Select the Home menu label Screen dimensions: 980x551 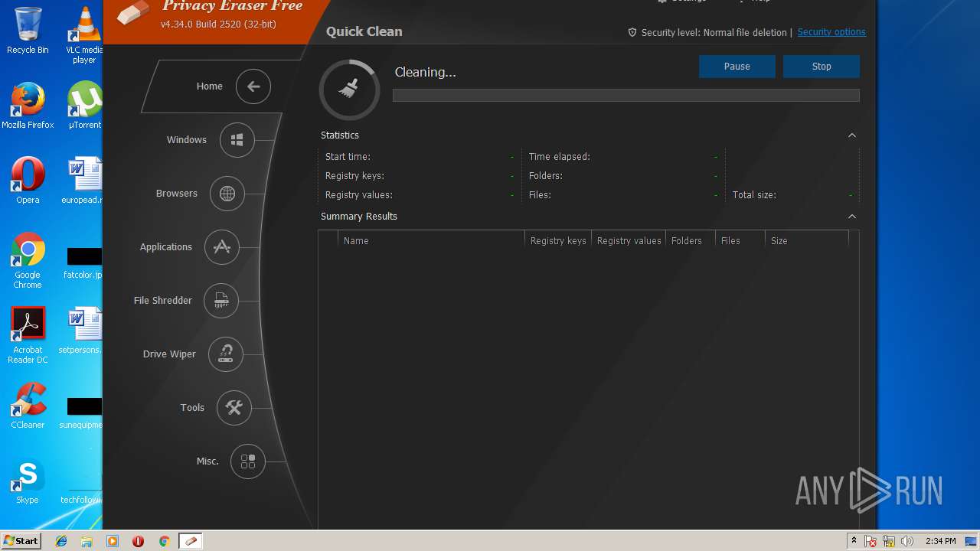(x=209, y=86)
